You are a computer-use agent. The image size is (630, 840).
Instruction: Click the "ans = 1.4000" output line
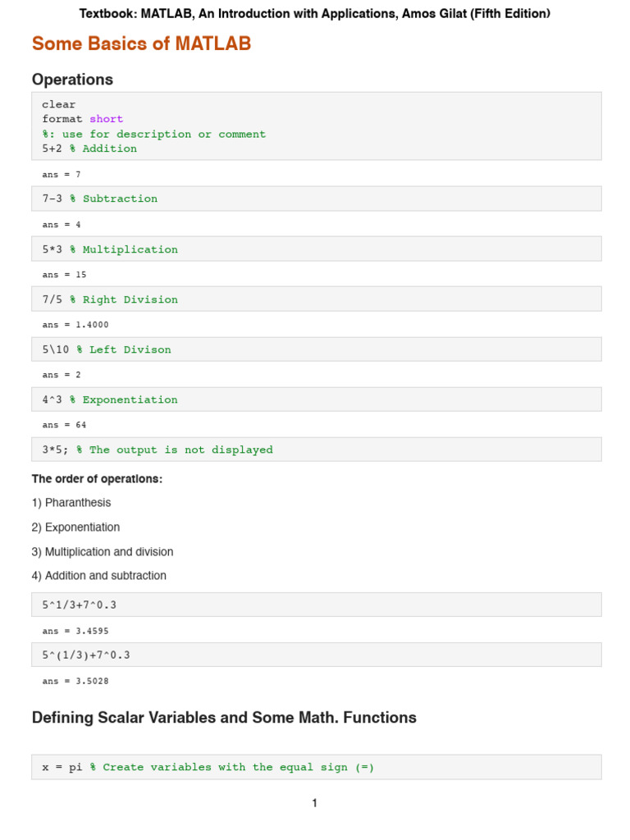coord(75,325)
